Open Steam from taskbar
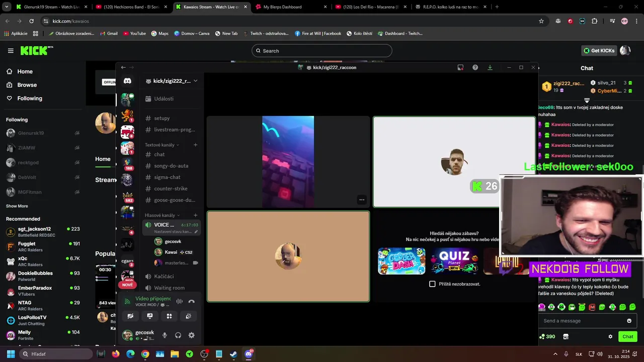 (x=233, y=354)
